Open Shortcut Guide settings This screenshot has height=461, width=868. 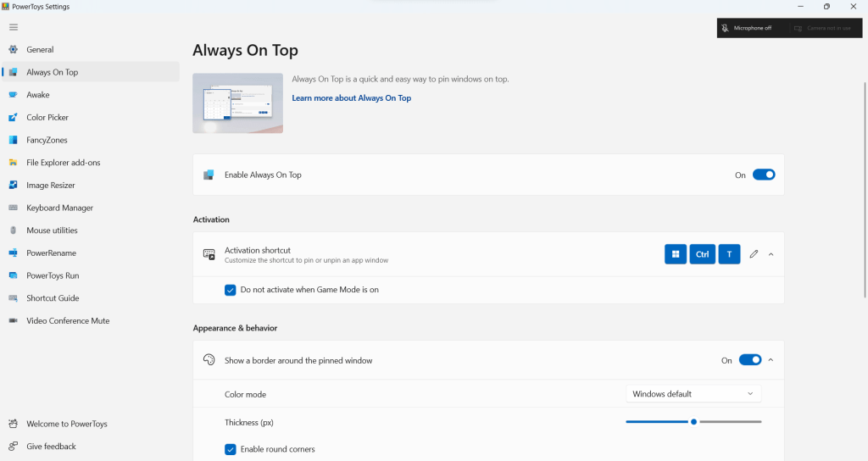coord(91,297)
